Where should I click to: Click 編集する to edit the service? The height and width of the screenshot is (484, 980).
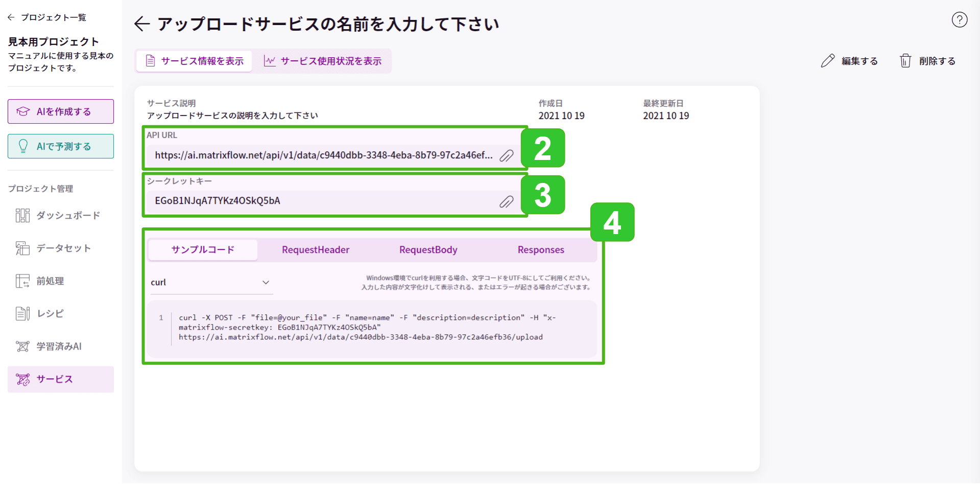(x=849, y=61)
